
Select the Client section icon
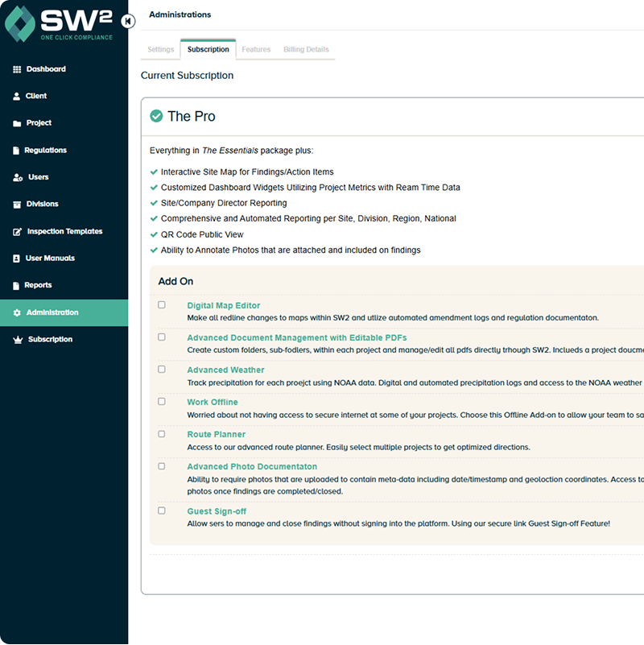click(x=15, y=96)
